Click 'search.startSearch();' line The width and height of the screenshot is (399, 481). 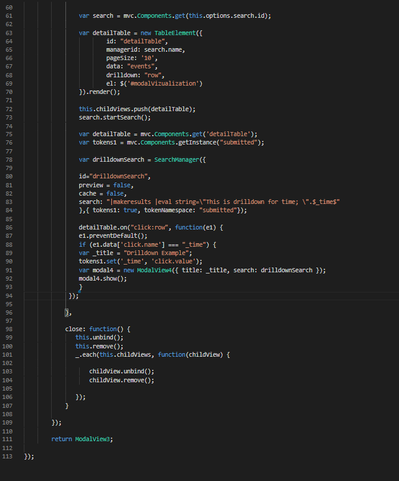(x=115, y=117)
